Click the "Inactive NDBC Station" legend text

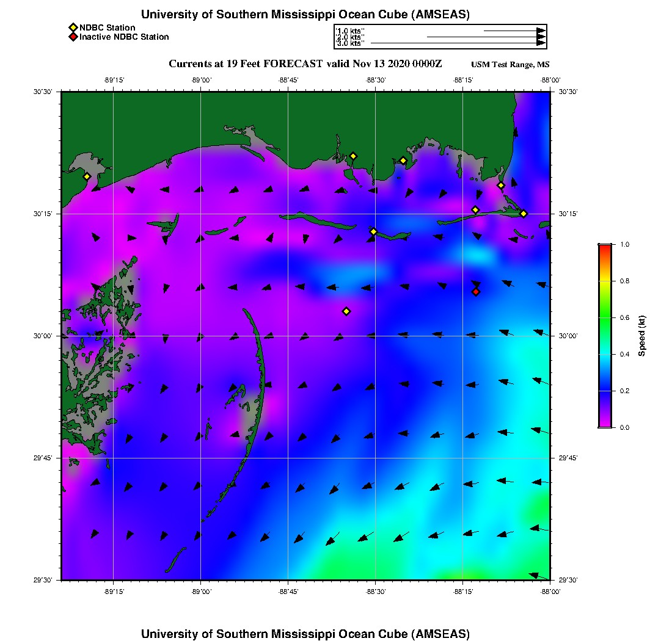coord(124,37)
